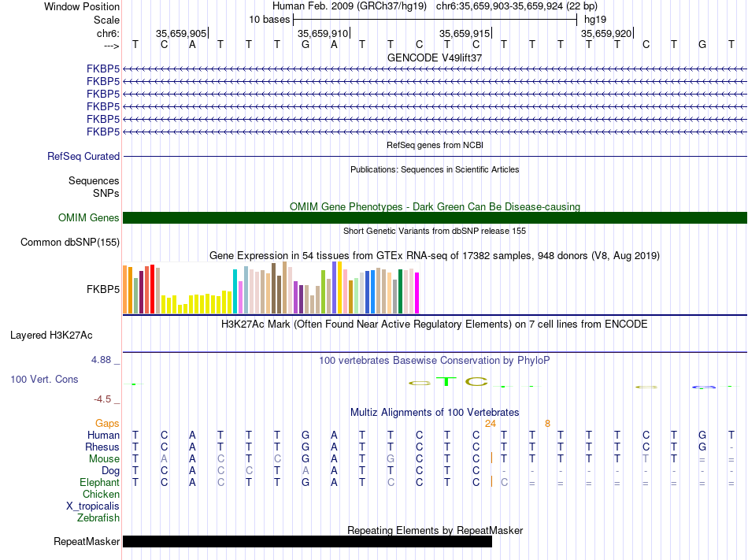The image size is (748, 560).
Task: Click the Elephant species label
Action: [x=99, y=483]
